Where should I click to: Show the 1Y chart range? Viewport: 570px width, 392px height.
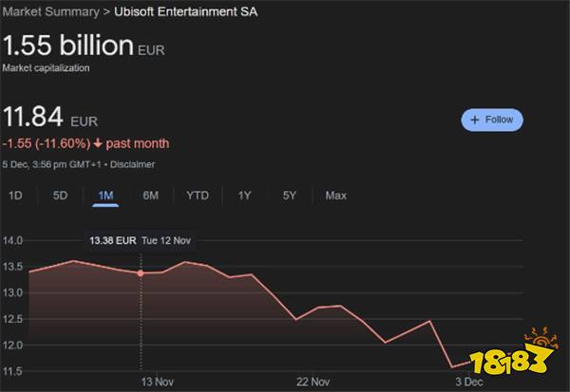click(244, 196)
